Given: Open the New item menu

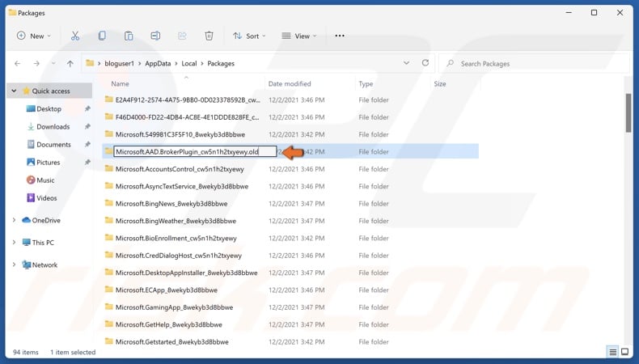Looking at the screenshot, I should (x=34, y=36).
